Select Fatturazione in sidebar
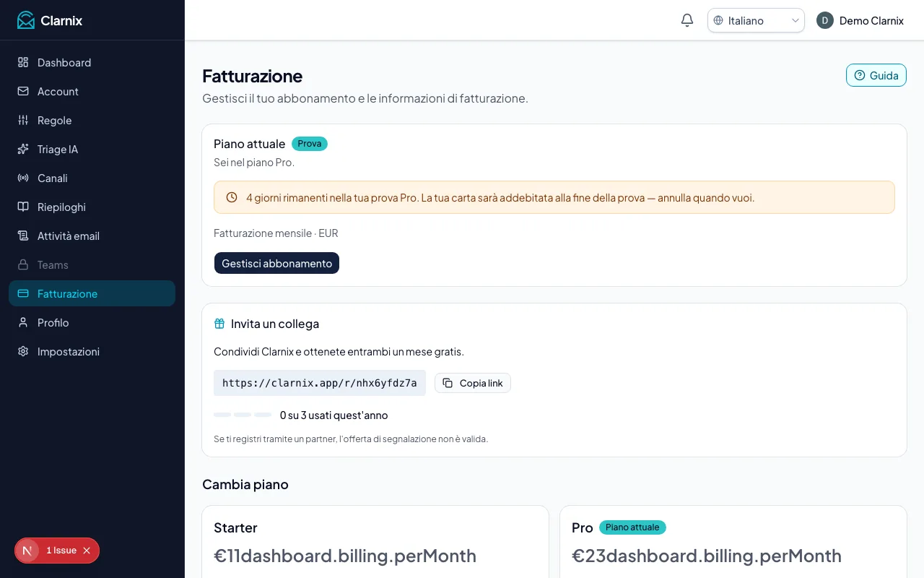The height and width of the screenshot is (578, 924). pyautogui.click(x=92, y=293)
